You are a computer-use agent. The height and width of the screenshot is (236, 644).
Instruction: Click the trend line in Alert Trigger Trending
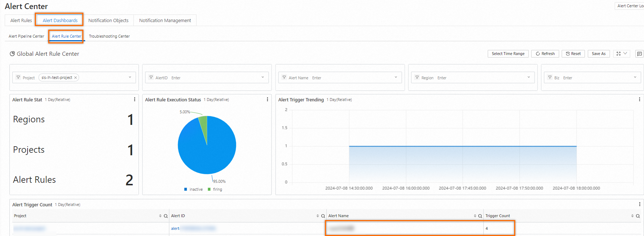coord(463,146)
